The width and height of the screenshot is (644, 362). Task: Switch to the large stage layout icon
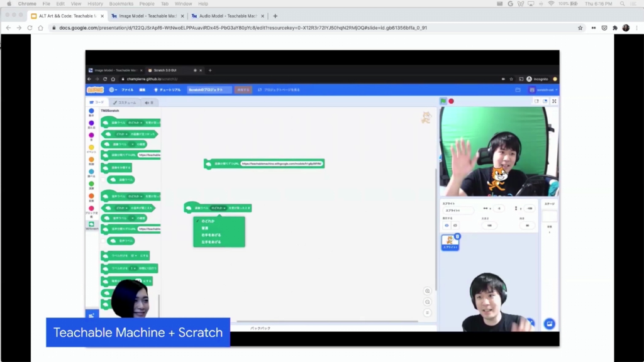click(545, 101)
